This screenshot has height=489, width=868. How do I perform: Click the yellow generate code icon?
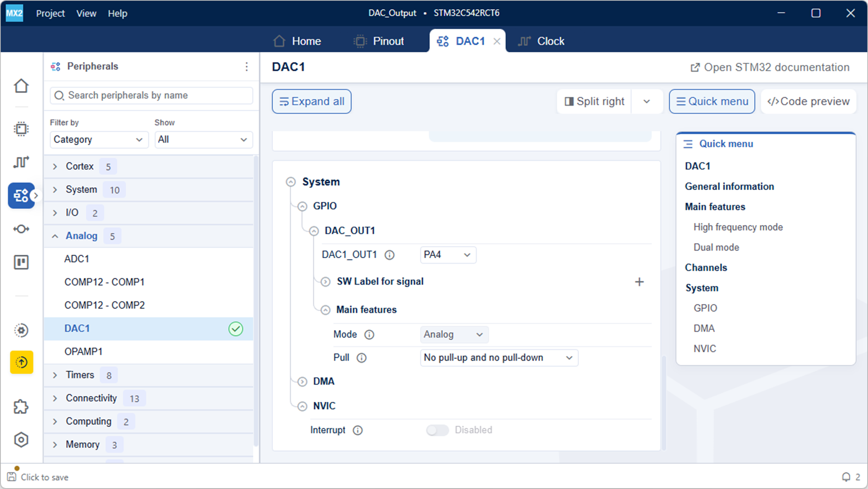point(21,362)
